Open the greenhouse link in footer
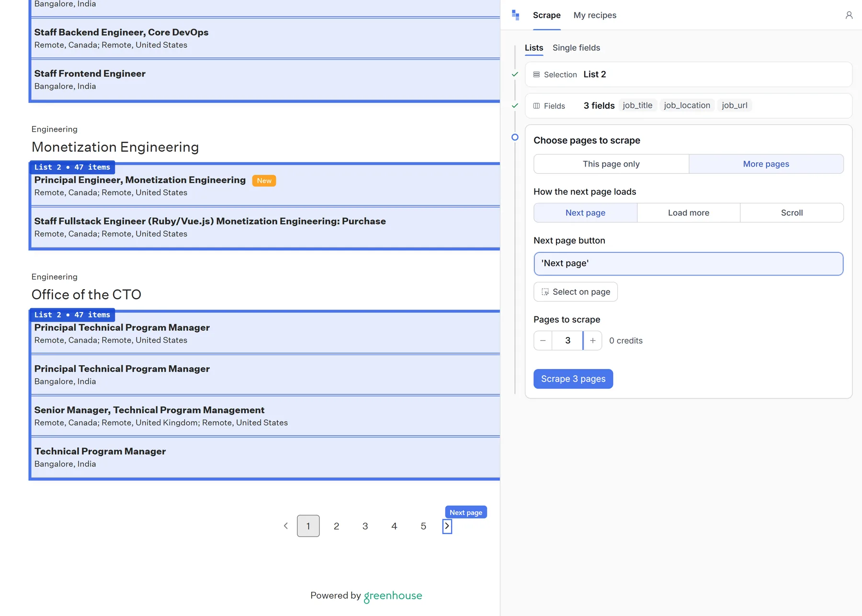This screenshot has width=862, height=616. [x=393, y=596]
